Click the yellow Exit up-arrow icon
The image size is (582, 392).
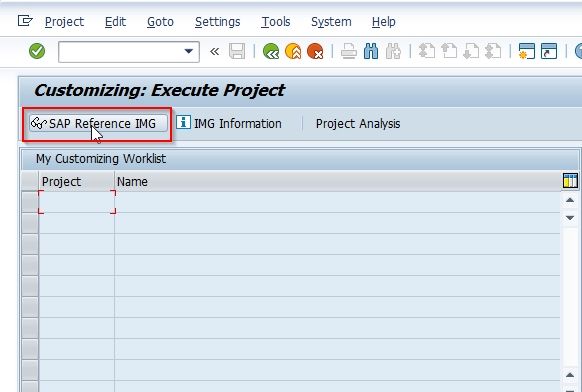pos(293,51)
